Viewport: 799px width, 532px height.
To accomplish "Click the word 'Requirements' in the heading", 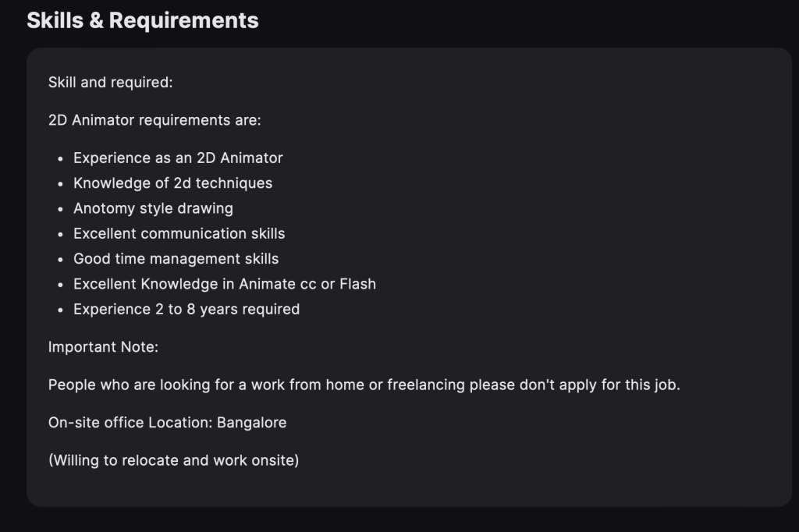I will [183, 20].
